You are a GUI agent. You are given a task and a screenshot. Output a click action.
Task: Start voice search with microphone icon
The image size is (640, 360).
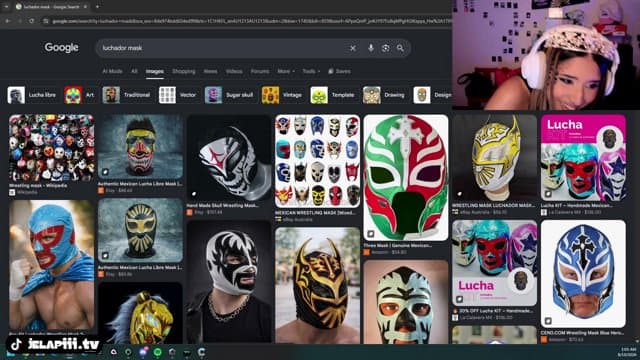371,48
